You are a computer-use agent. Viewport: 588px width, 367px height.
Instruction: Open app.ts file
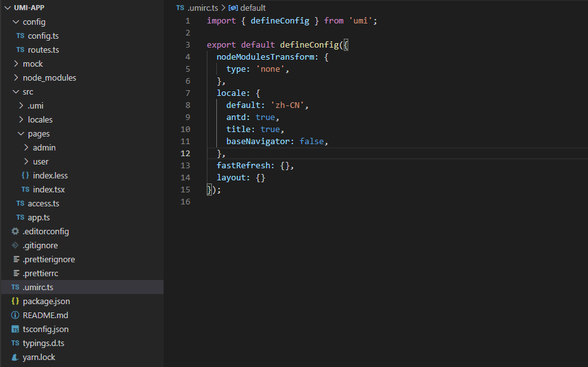click(x=39, y=218)
